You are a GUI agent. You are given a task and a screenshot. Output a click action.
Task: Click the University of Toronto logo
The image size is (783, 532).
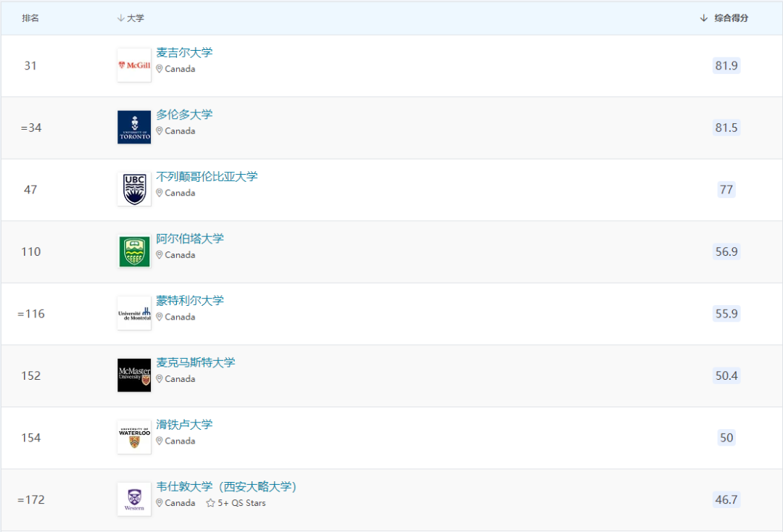coord(134,128)
